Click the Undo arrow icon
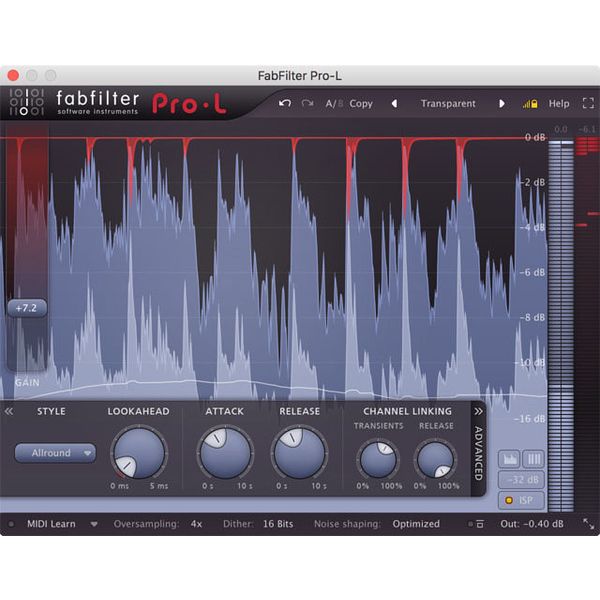Viewport: 600px width, 600px height. coord(285,103)
